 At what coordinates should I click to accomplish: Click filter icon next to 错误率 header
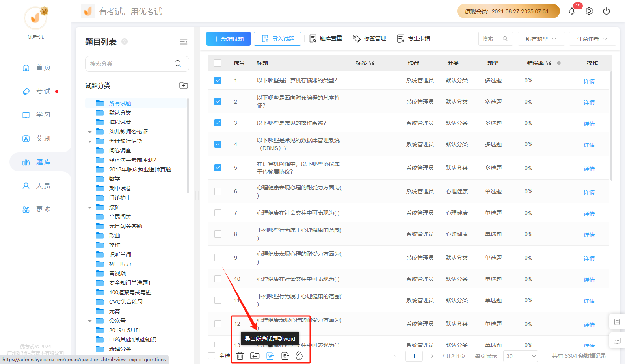pos(549,63)
